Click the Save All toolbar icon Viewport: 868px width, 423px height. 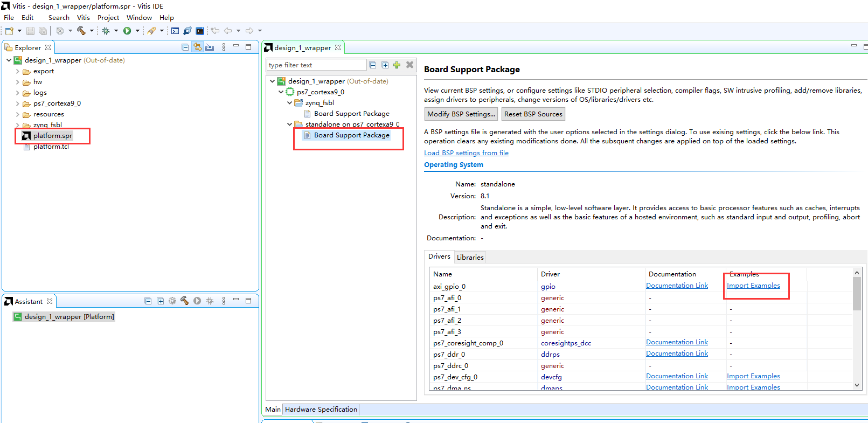click(x=43, y=31)
